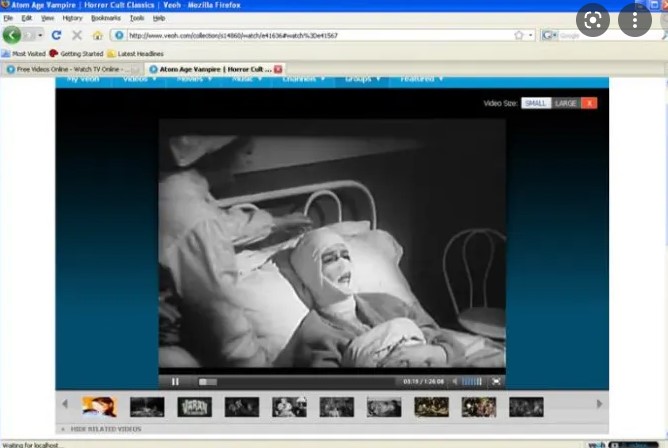Open the fifth related video thumbnail
The image size is (668, 448).
(x=289, y=407)
